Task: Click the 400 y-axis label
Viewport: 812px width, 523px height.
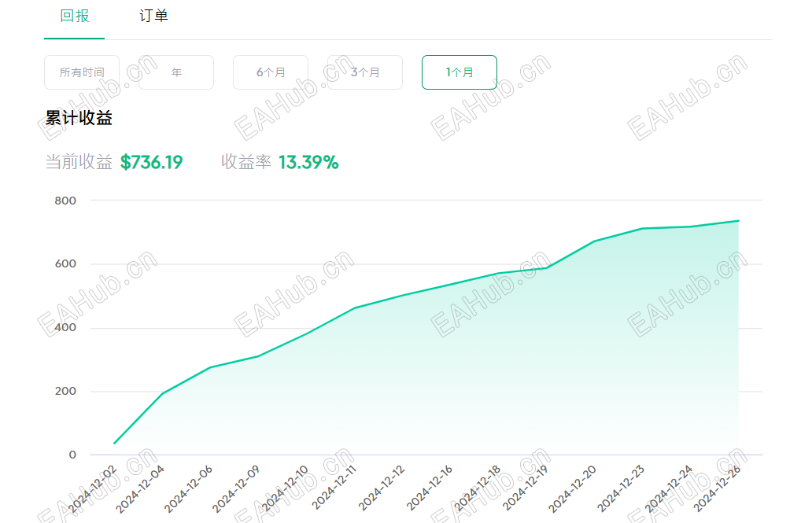Action: 65,328
